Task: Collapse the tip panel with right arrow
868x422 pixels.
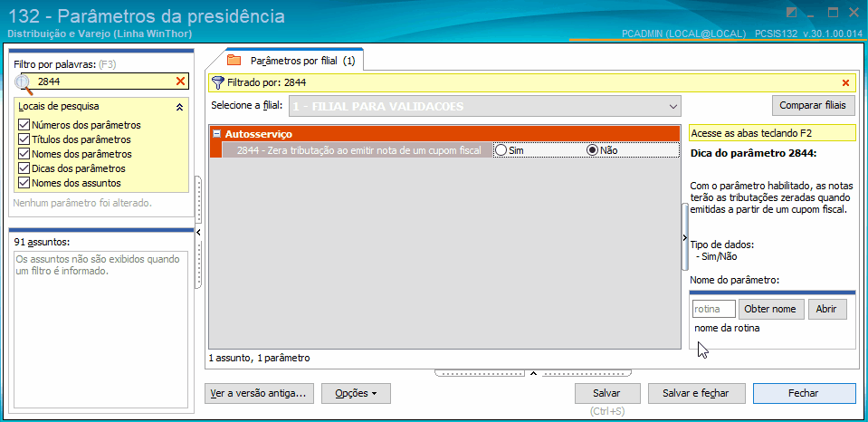Action: pyautogui.click(x=685, y=236)
